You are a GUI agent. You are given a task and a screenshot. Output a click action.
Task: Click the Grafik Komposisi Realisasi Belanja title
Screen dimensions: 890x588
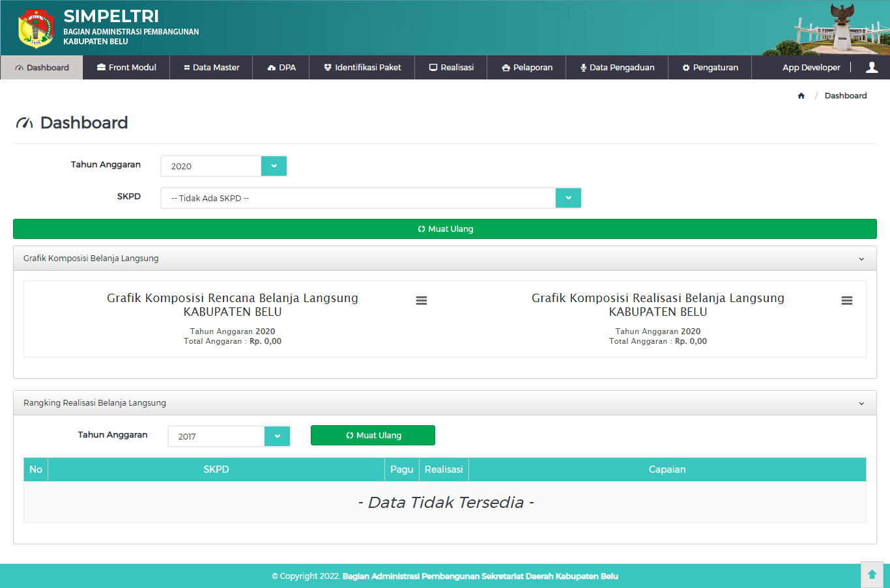point(658,305)
